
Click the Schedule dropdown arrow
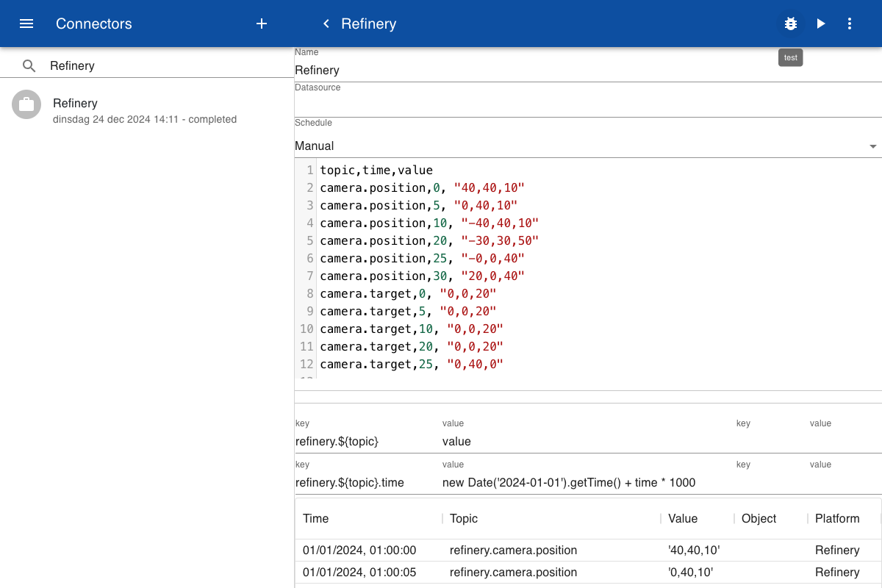coord(873,146)
